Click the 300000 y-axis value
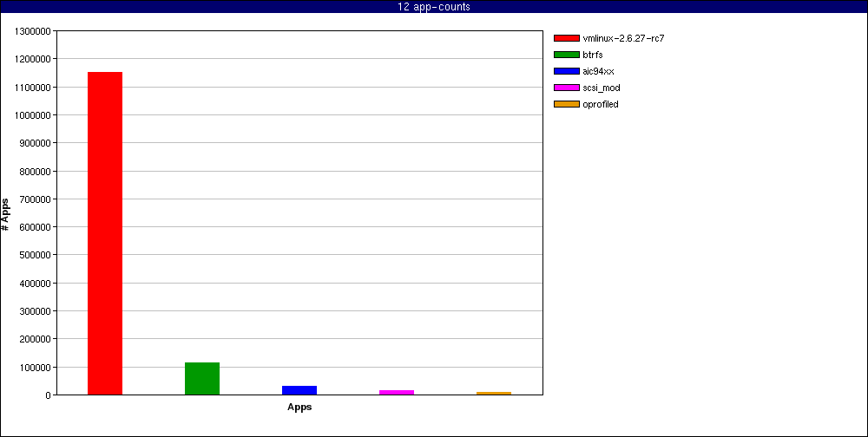 click(35, 311)
